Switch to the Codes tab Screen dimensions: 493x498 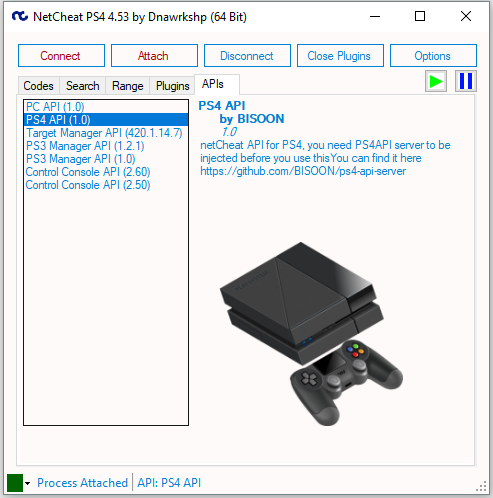pyautogui.click(x=39, y=86)
